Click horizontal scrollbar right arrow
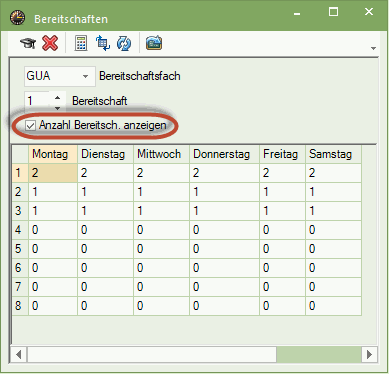389x374 pixels. point(369,354)
